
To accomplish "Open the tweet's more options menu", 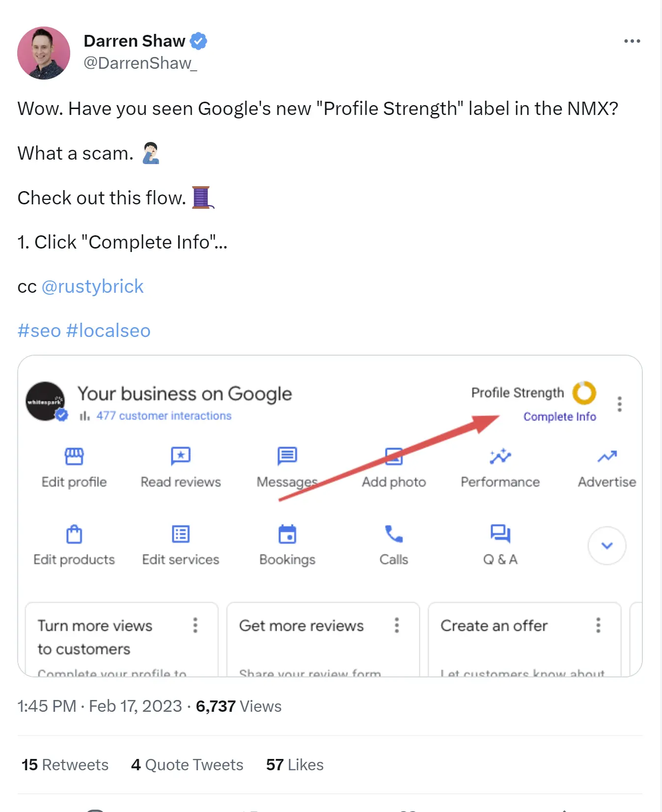I will (x=632, y=41).
